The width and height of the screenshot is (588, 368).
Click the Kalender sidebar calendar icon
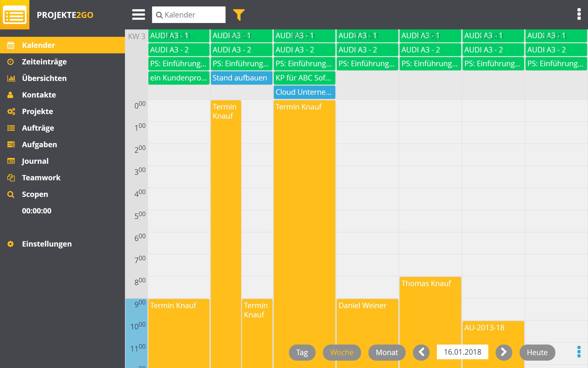click(x=11, y=45)
